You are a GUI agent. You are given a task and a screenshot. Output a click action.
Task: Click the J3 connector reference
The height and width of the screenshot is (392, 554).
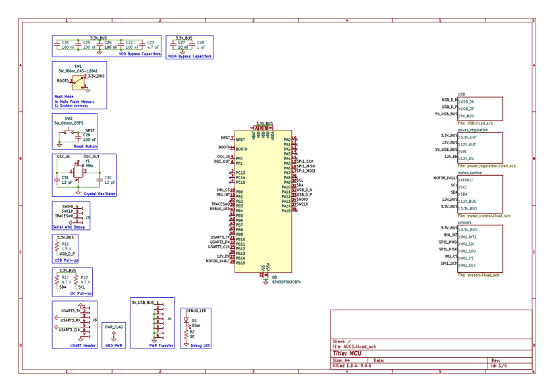coord(87,217)
